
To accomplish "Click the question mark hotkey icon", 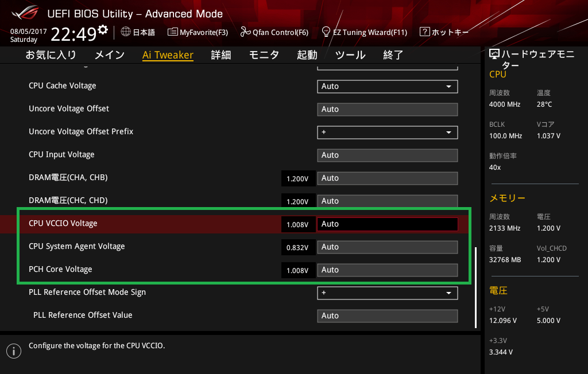I will (424, 32).
